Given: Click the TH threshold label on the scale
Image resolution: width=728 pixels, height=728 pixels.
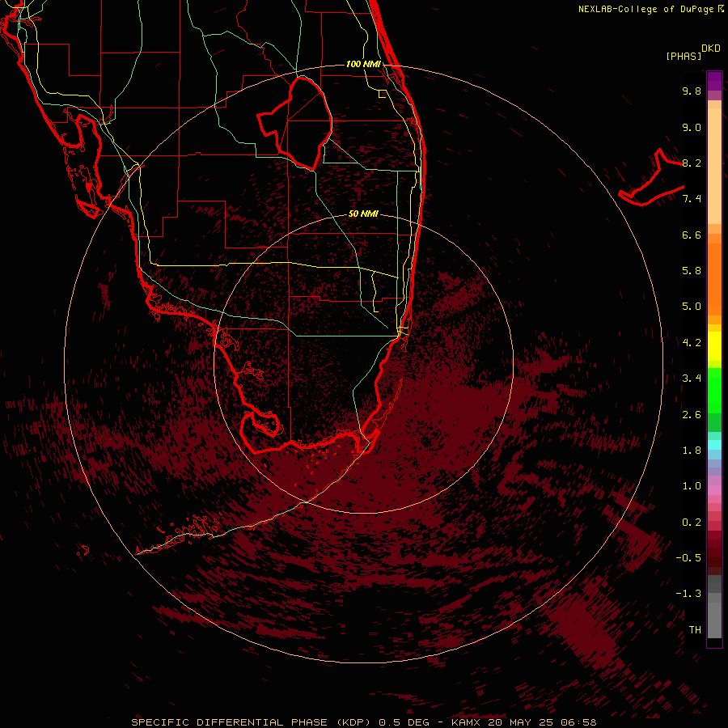Looking at the screenshot, I should pos(695,630).
